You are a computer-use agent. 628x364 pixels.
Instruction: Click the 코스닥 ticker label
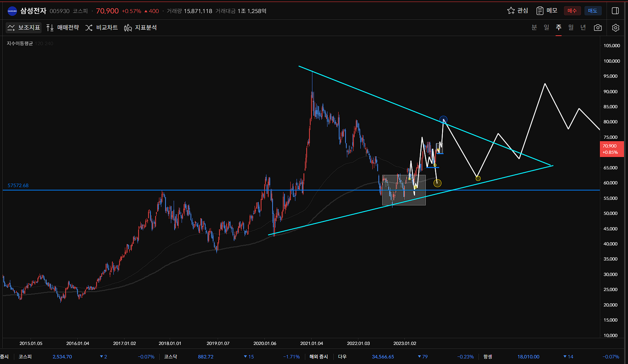point(170,357)
